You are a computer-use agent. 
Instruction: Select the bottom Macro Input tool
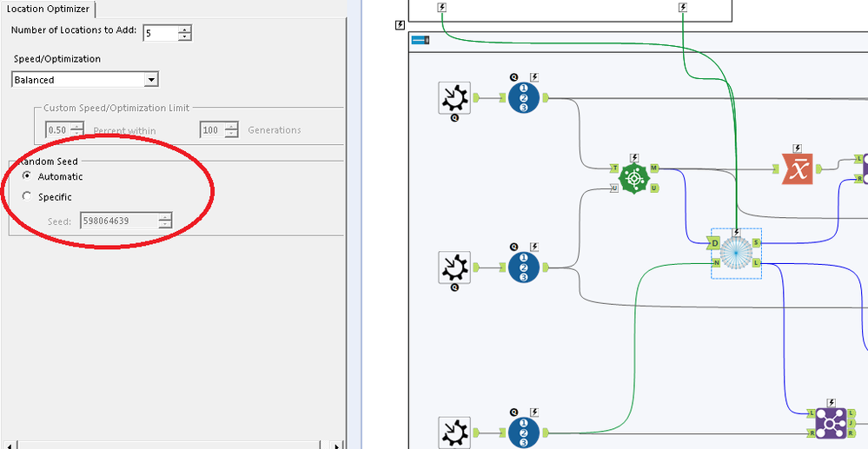click(x=454, y=433)
